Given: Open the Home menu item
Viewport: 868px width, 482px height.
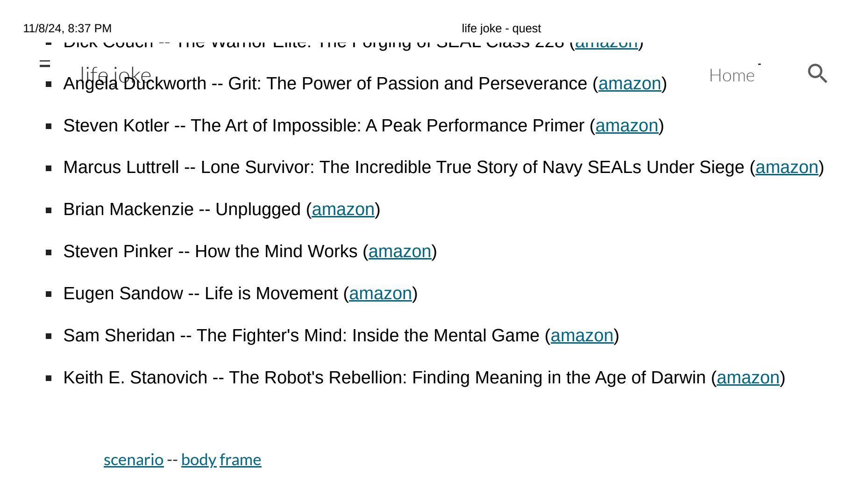Looking at the screenshot, I should pyautogui.click(x=732, y=75).
